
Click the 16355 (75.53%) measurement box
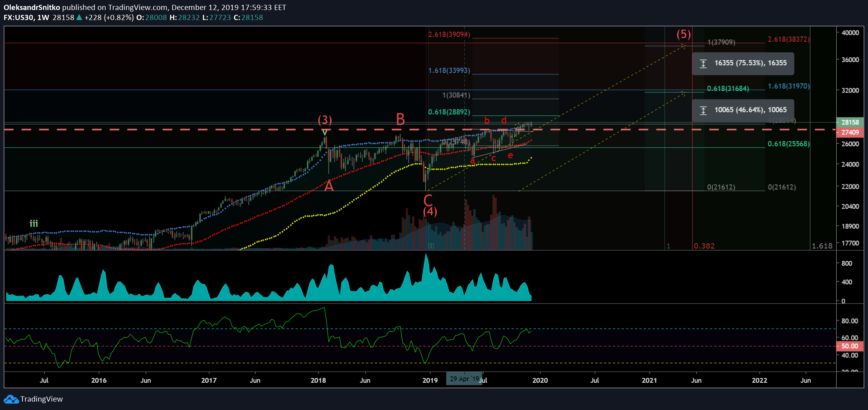(x=743, y=63)
